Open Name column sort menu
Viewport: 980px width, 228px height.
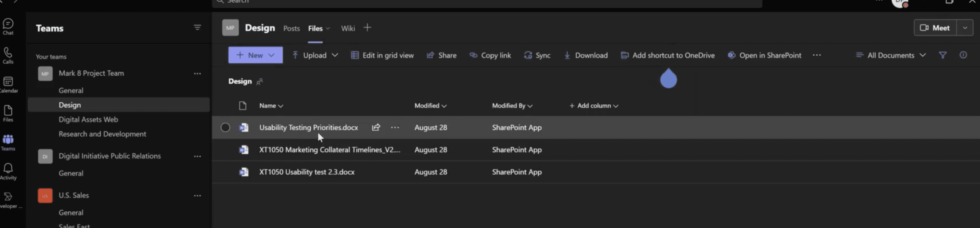271,106
